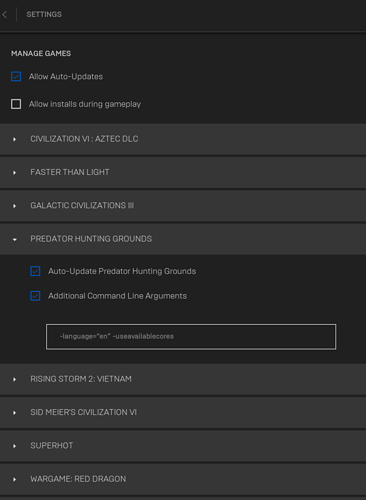Select the SUPERHOT title

[52, 446]
